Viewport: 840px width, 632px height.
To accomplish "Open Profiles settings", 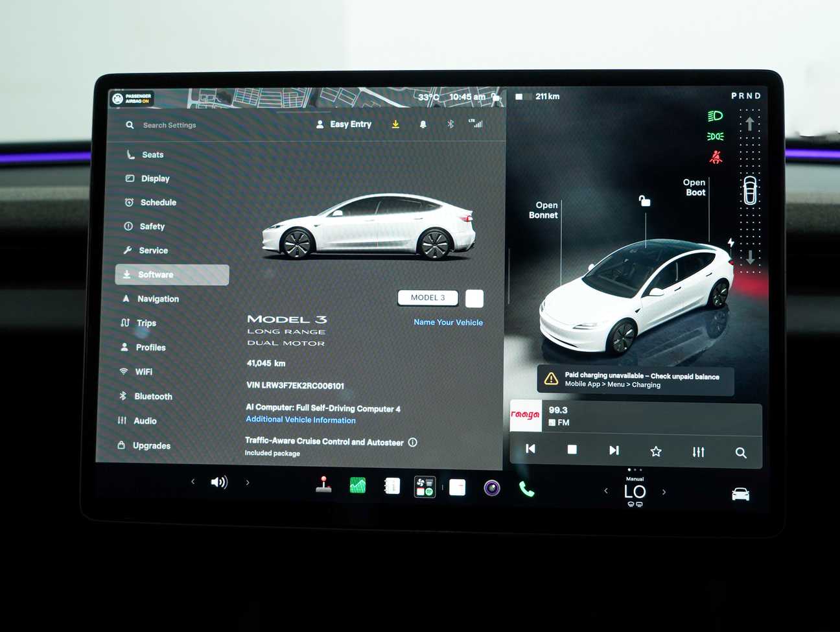I will pos(150,347).
